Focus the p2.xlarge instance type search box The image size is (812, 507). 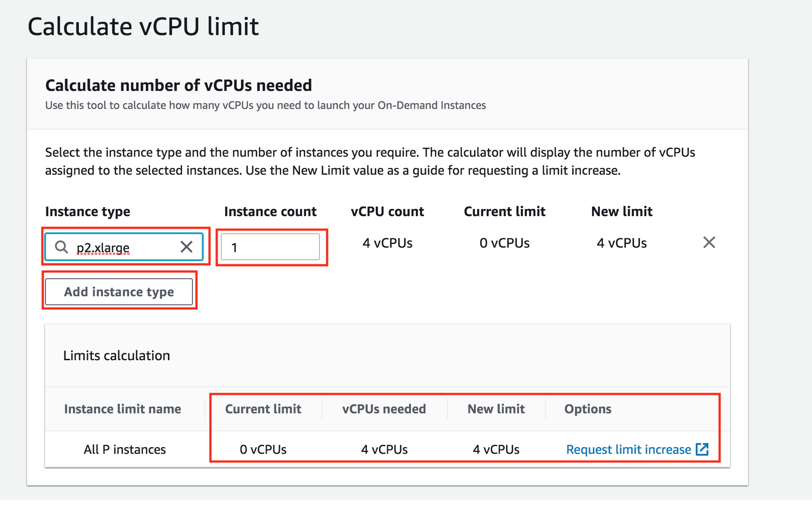[122, 247]
